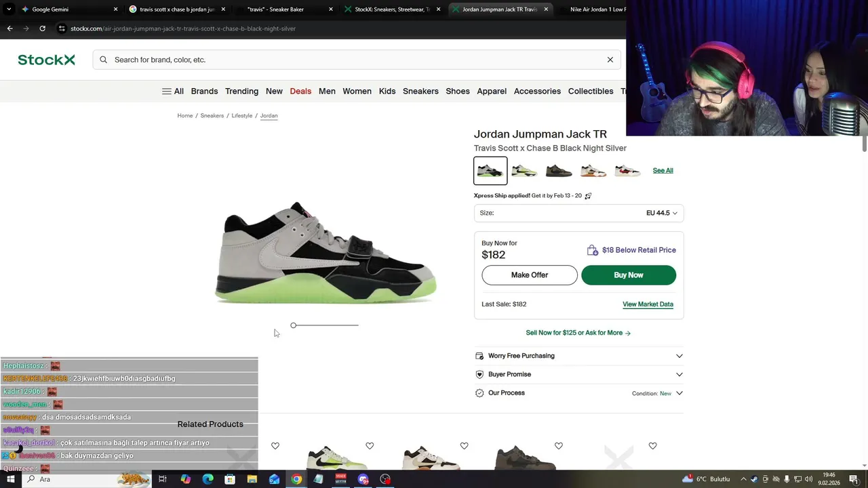Favorite the first related product heart
868x488 pixels.
click(x=275, y=446)
